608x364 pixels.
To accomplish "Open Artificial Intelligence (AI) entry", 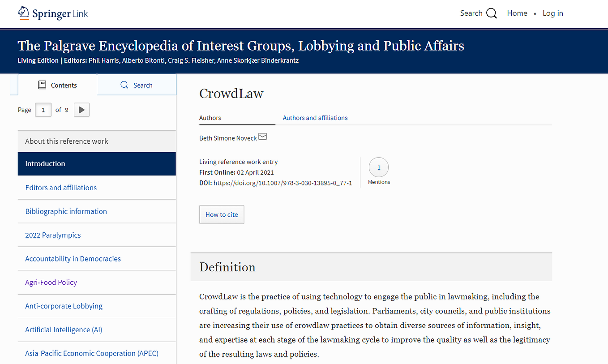I will tap(97, 330).
